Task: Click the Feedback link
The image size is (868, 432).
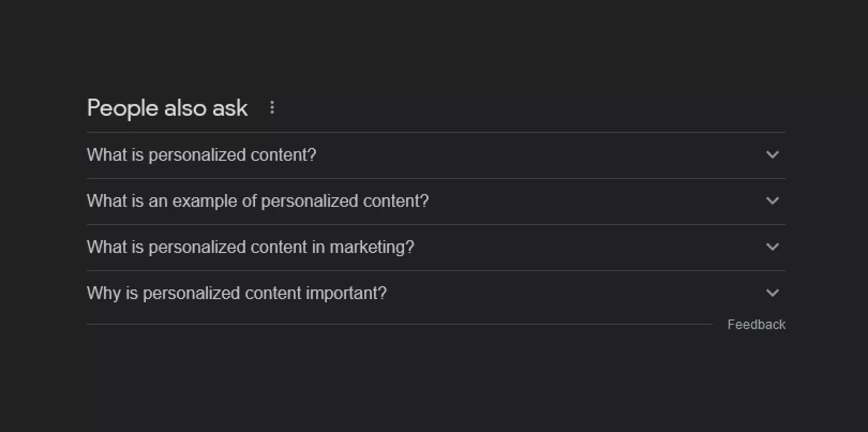Action: tap(756, 324)
